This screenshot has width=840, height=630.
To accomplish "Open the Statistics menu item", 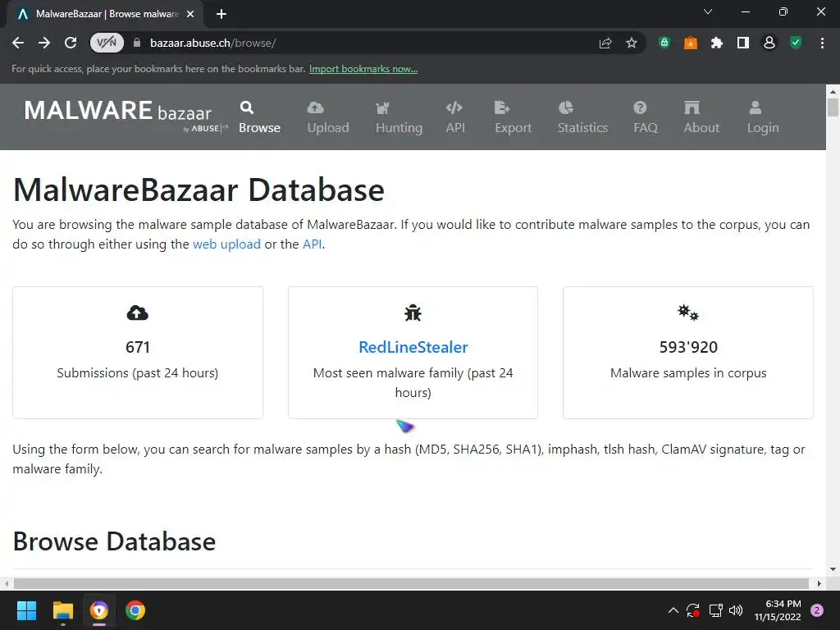I will pos(583,127).
